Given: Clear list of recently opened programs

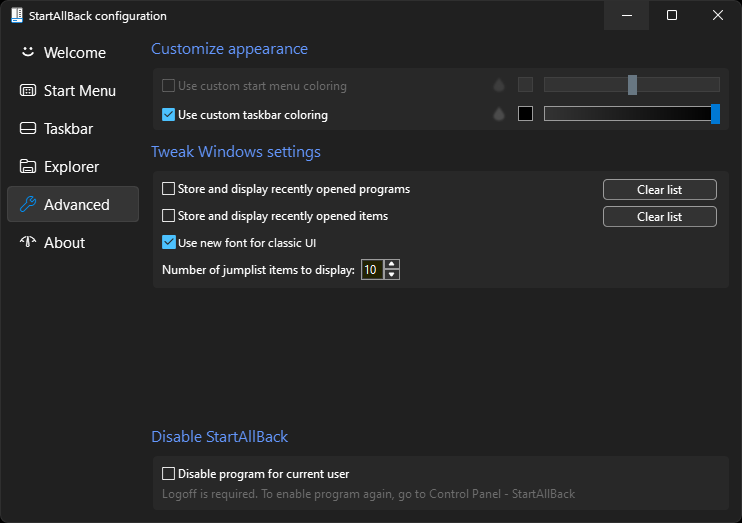Looking at the screenshot, I should [660, 190].
